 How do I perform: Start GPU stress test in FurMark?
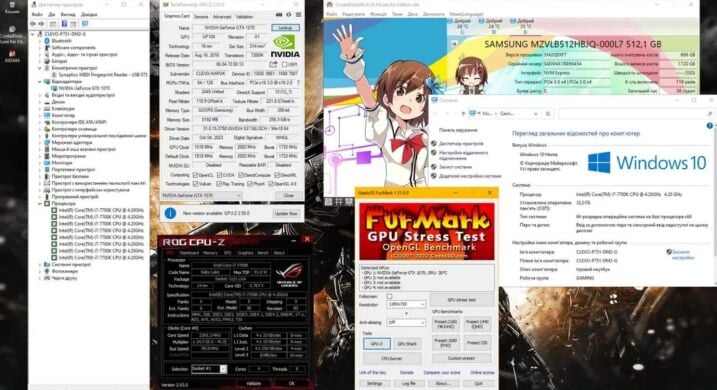pyautogui.click(x=462, y=300)
